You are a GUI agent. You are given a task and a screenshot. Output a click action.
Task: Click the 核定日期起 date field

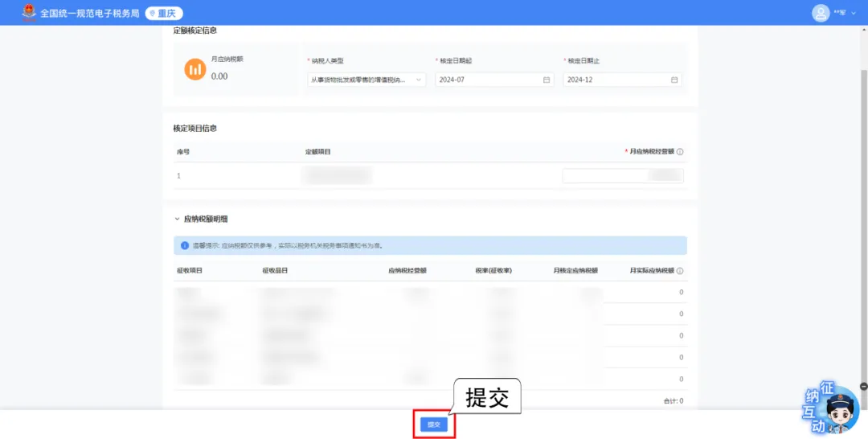(x=494, y=80)
